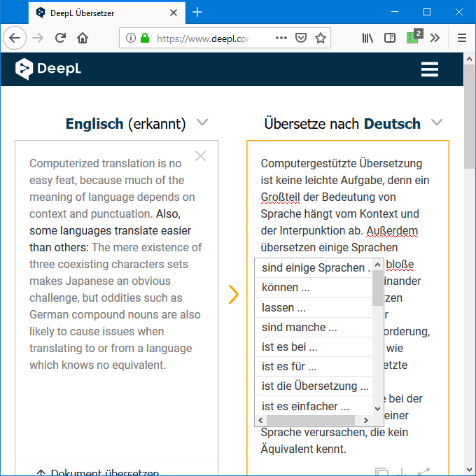
Task: Click the page vertical scrollbar thumb
Action: 469,116
